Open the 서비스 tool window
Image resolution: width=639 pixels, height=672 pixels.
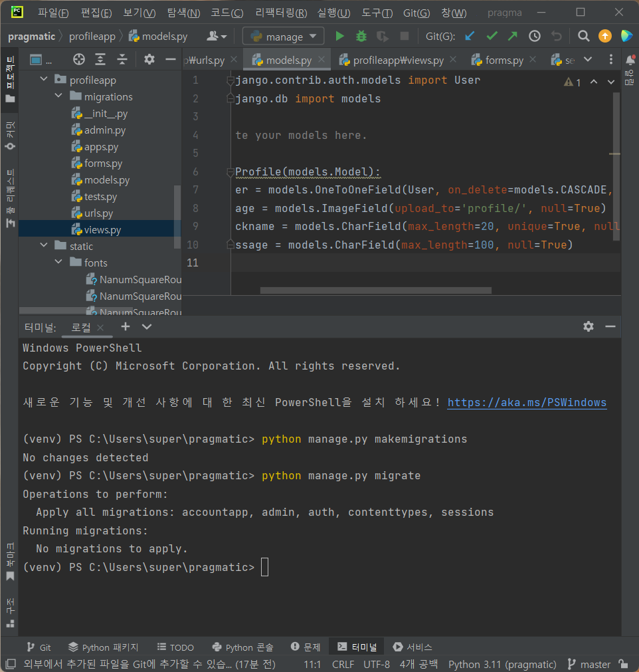point(412,647)
